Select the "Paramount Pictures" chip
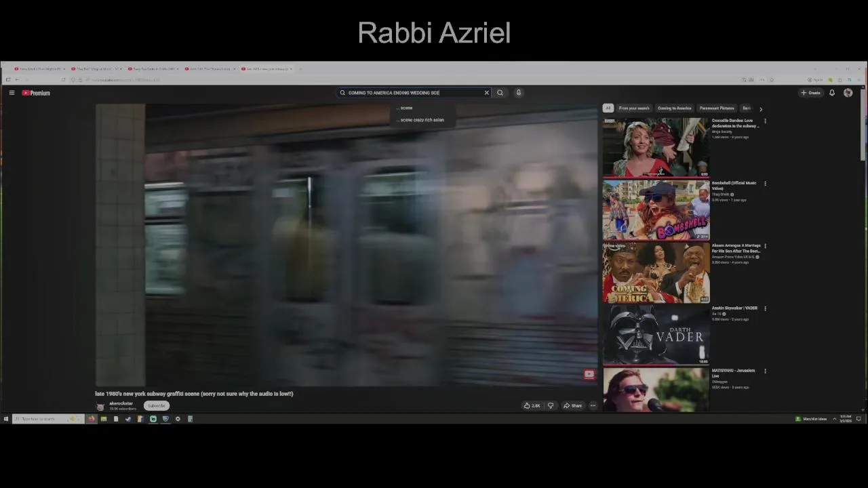This screenshot has height=488, width=868. [717, 108]
